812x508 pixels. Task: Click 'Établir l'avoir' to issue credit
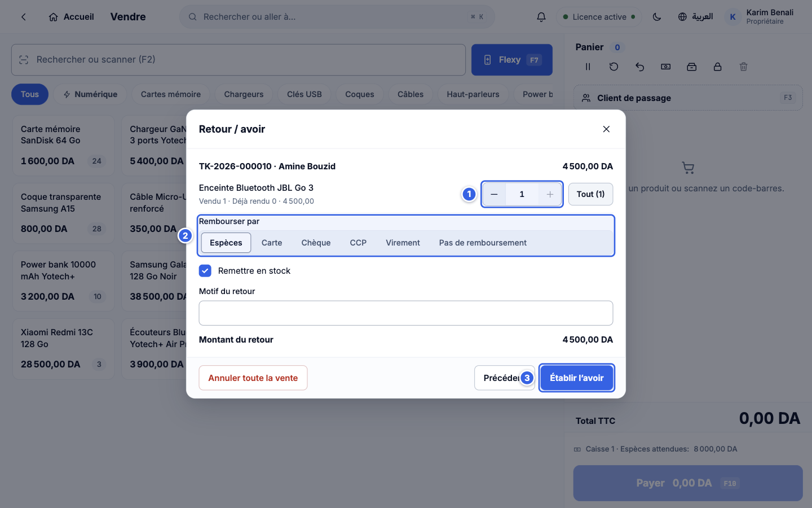pyautogui.click(x=576, y=378)
